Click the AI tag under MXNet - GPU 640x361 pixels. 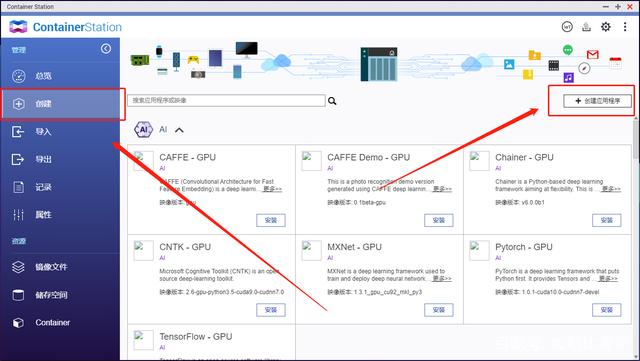coord(330,258)
